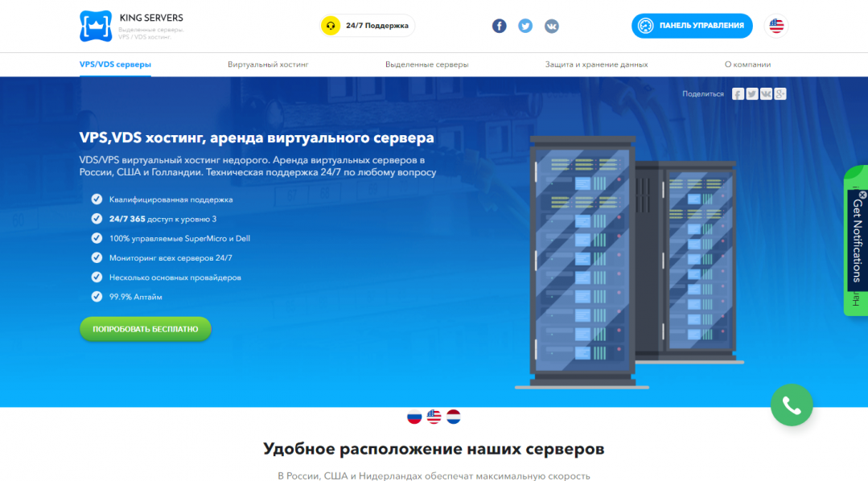Share on Facebook from the Поделиться row
Image resolution: width=868 pixels, height=481 pixels.
738,94
